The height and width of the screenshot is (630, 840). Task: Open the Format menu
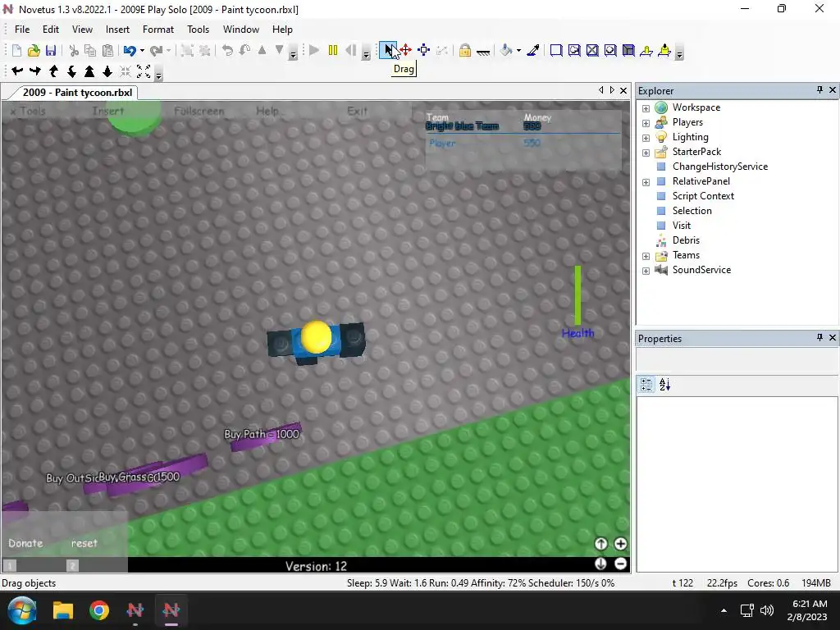tap(158, 30)
